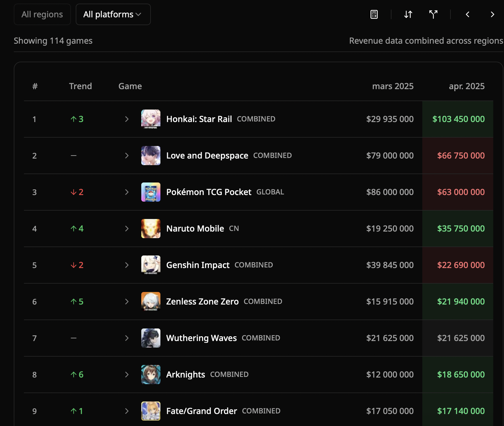Viewport: 504px width, 426px height.
Task: Open the Fate/Grand Order game title
Action: pos(201,411)
